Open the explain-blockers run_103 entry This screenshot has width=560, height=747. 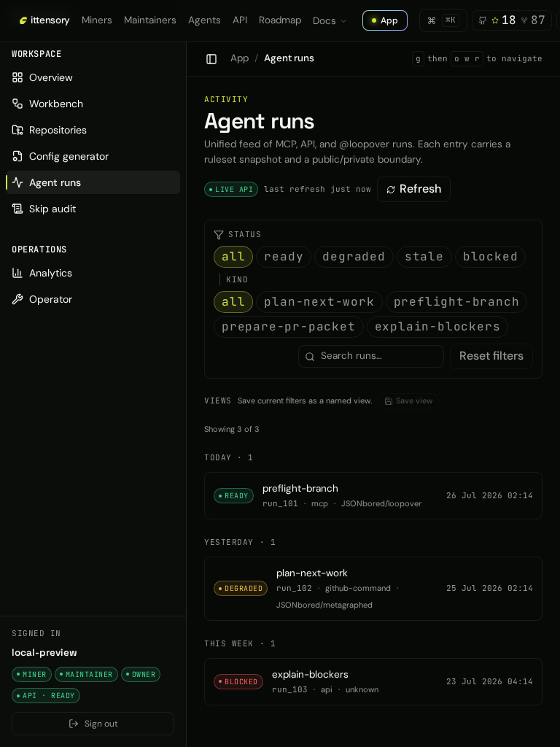pyautogui.click(x=373, y=682)
